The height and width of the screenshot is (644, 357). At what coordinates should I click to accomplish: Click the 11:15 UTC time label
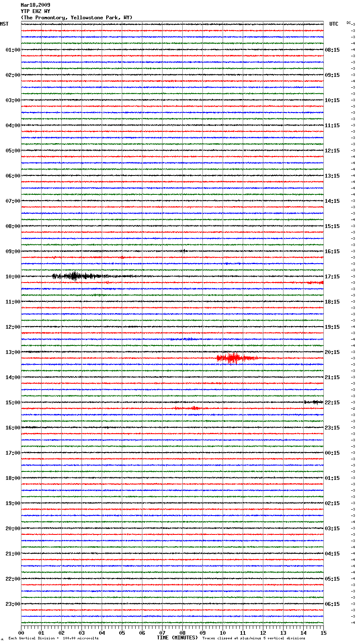(332, 126)
